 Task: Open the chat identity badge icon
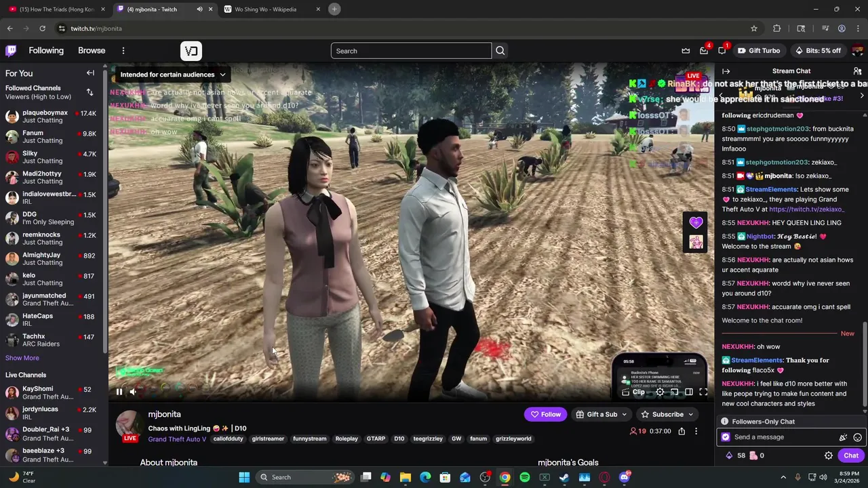[x=726, y=437]
